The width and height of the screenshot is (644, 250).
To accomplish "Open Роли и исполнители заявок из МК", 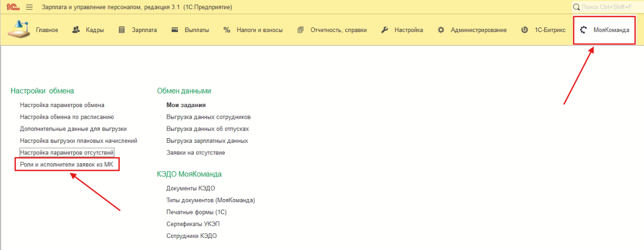I will [x=66, y=165].
